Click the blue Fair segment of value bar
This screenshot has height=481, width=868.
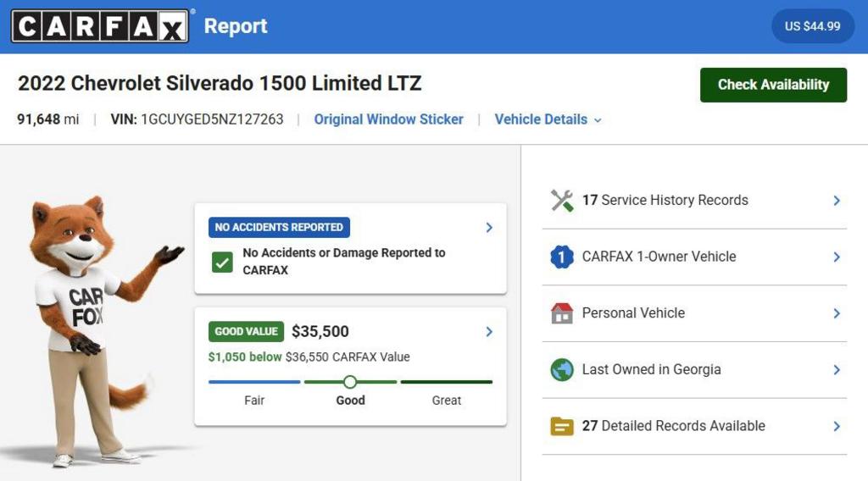coord(254,382)
